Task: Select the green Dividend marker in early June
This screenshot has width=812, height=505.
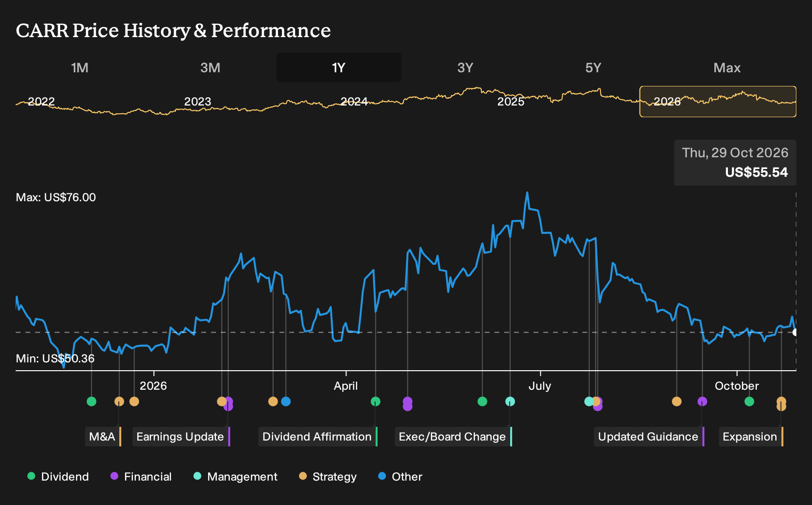Action: point(482,401)
